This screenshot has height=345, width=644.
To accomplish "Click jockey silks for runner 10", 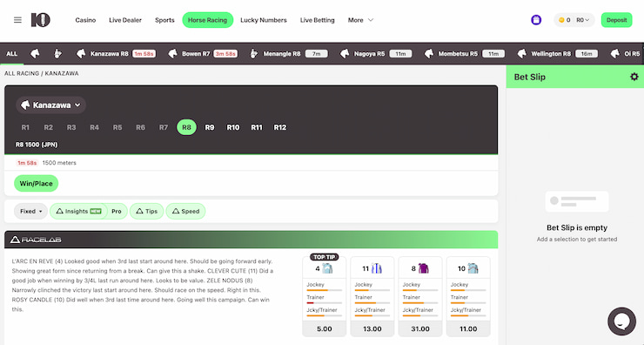I will [473, 268].
